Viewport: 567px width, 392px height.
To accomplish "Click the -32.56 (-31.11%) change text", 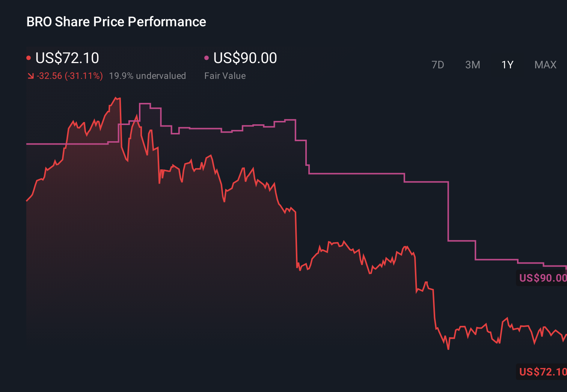I will click(x=70, y=75).
